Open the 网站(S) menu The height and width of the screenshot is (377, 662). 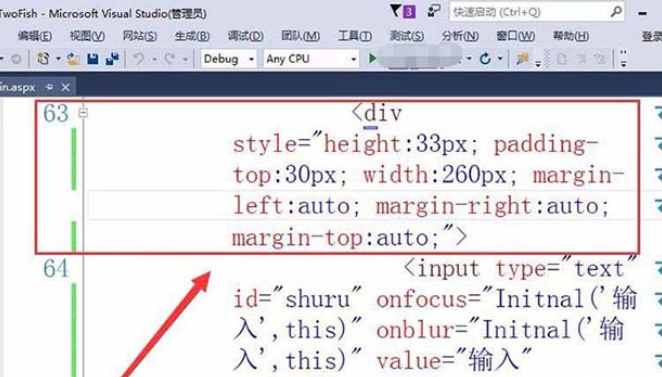(140, 36)
